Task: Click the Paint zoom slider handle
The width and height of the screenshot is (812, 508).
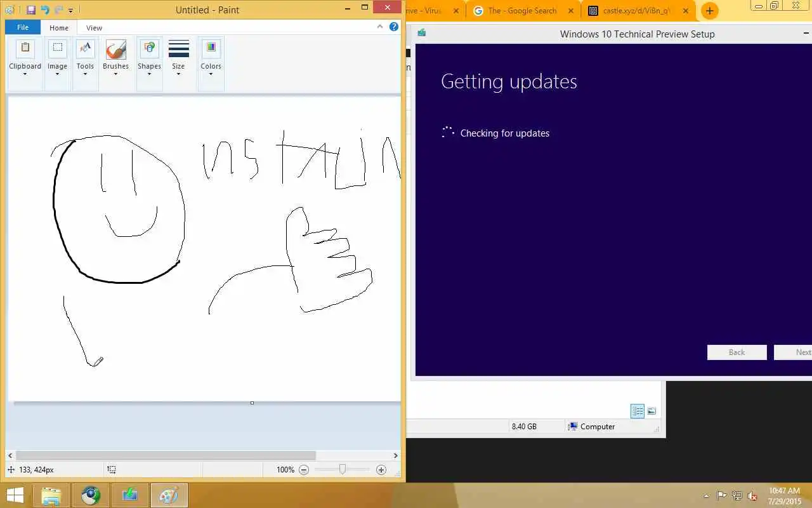Action: pyautogui.click(x=343, y=469)
